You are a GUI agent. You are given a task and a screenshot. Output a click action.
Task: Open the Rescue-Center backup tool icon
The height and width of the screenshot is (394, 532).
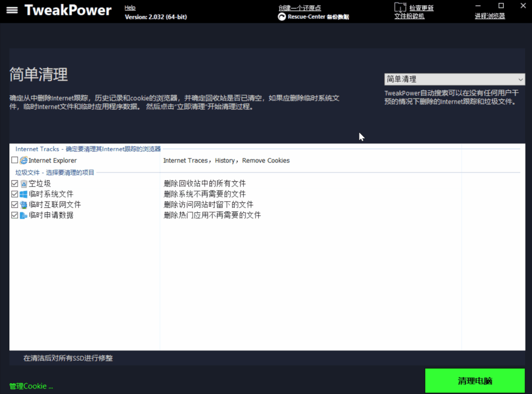coord(281,16)
